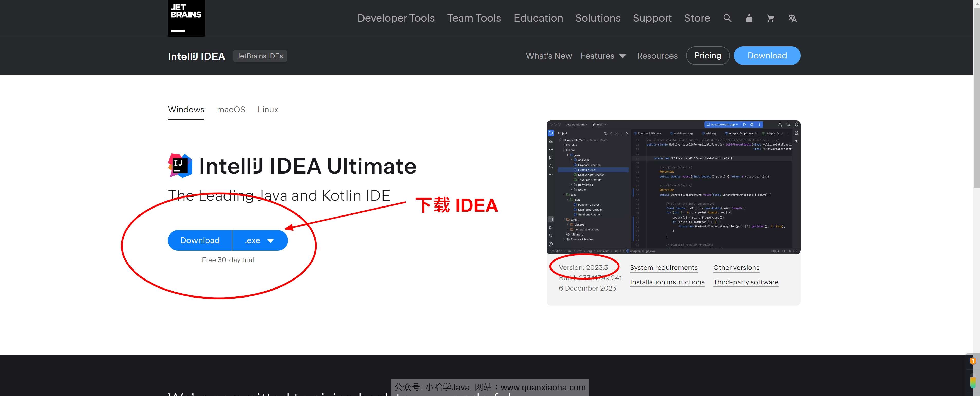Click the IntelliJ IDEA Ultimate product logo
The image size is (980, 396).
(180, 166)
